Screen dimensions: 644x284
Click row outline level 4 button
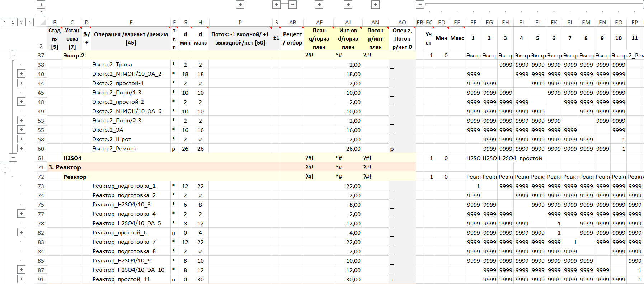pos(29,22)
